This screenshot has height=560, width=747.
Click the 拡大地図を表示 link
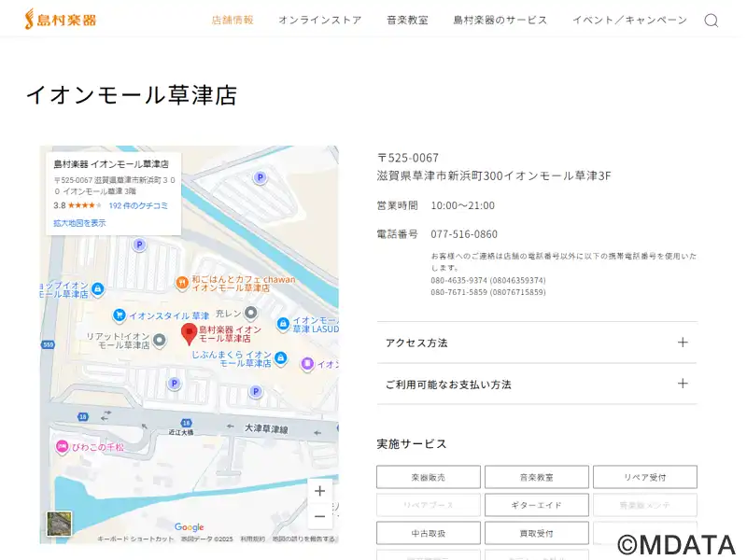click(79, 223)
